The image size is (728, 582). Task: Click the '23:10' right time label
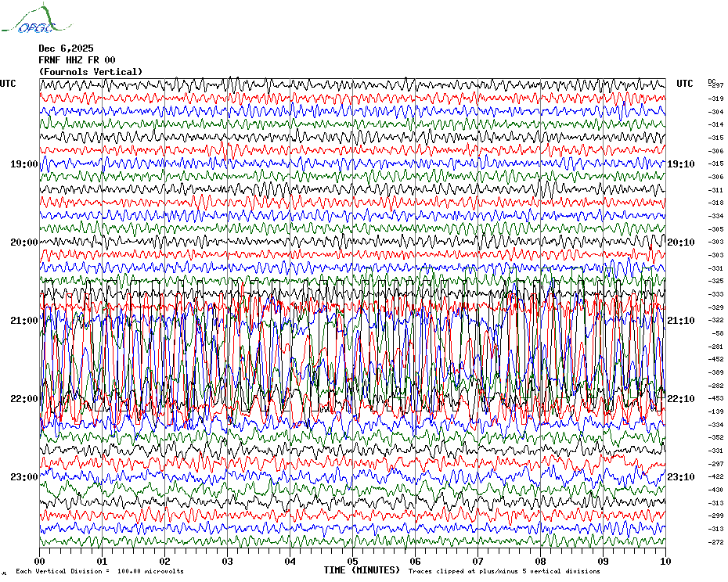681,477
